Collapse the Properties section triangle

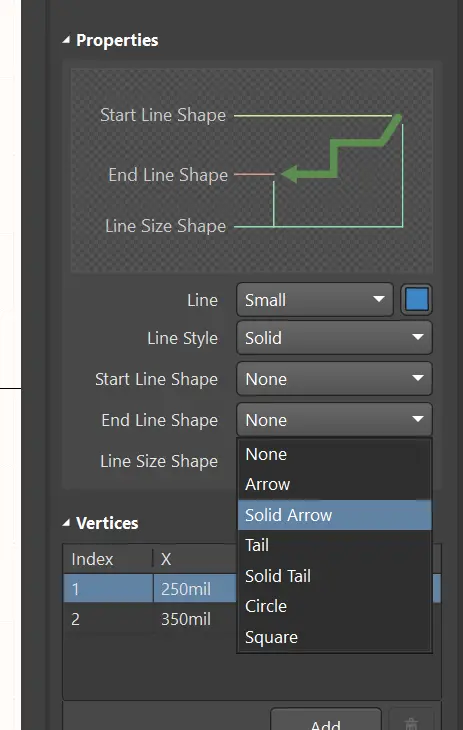point(66,41)
